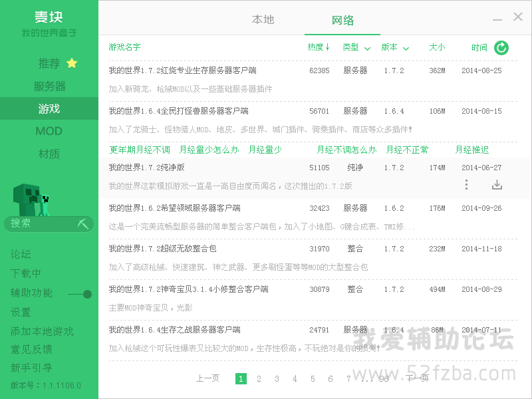Go to page 7
The height and width of the screenshot is (399, 532).
(x=348, y=378)
